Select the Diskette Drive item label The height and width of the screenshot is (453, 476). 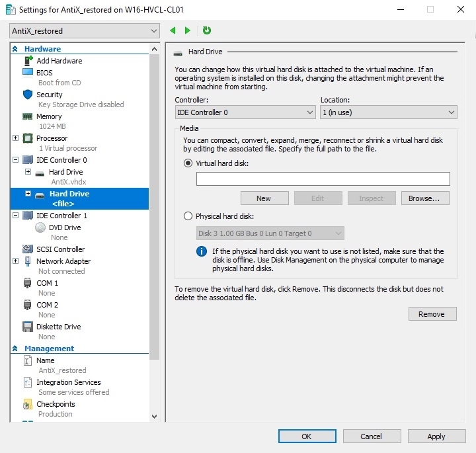coord(59,327)
